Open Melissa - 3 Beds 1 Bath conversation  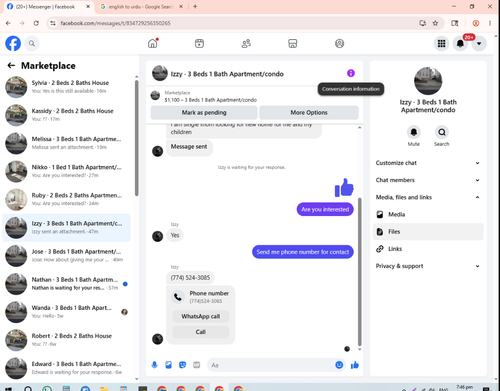coord(67,143)
